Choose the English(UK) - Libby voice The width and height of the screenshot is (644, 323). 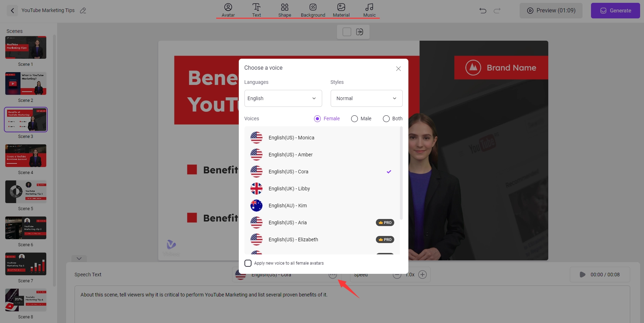coord(289,189)
